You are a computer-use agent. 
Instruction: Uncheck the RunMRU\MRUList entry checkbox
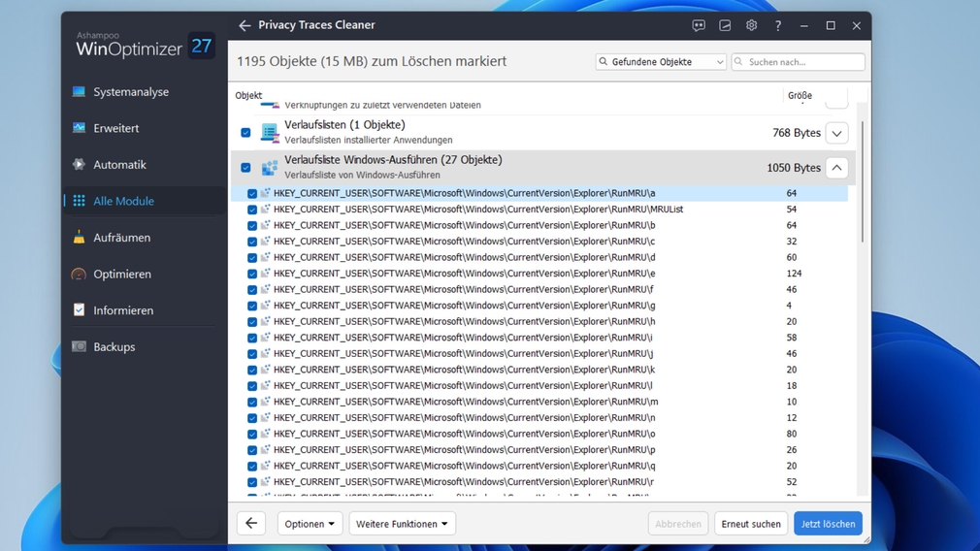252,210
